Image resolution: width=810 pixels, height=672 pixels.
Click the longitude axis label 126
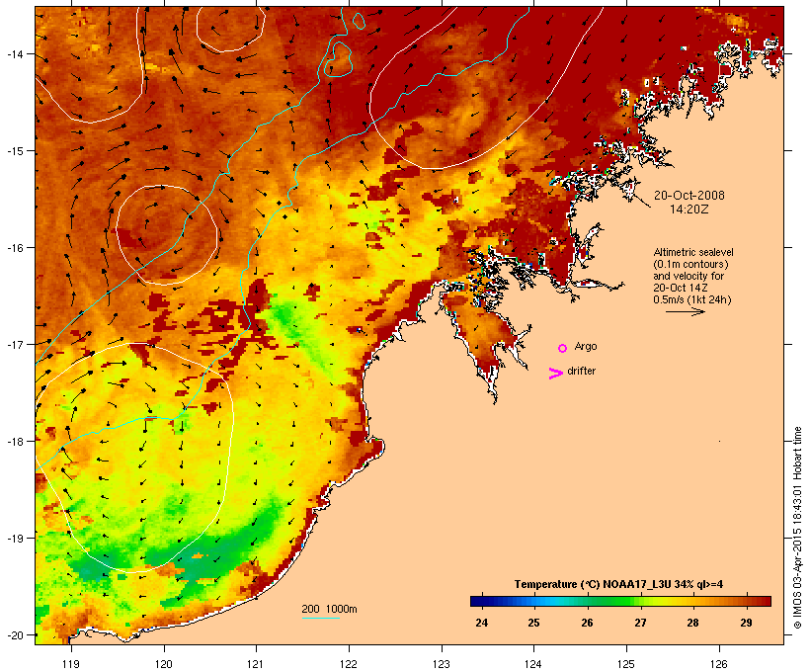tap(719, 664)
